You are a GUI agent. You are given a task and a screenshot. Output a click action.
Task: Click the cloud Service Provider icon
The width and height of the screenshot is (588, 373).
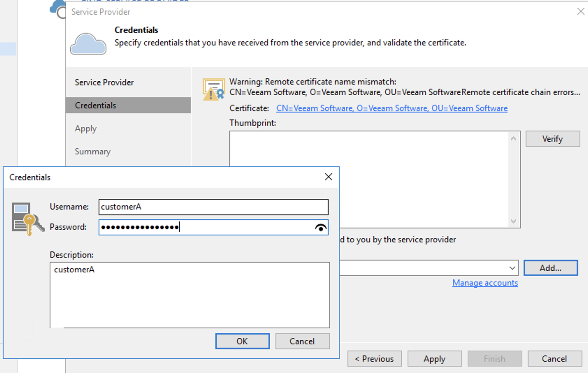[x=88, y=44]
